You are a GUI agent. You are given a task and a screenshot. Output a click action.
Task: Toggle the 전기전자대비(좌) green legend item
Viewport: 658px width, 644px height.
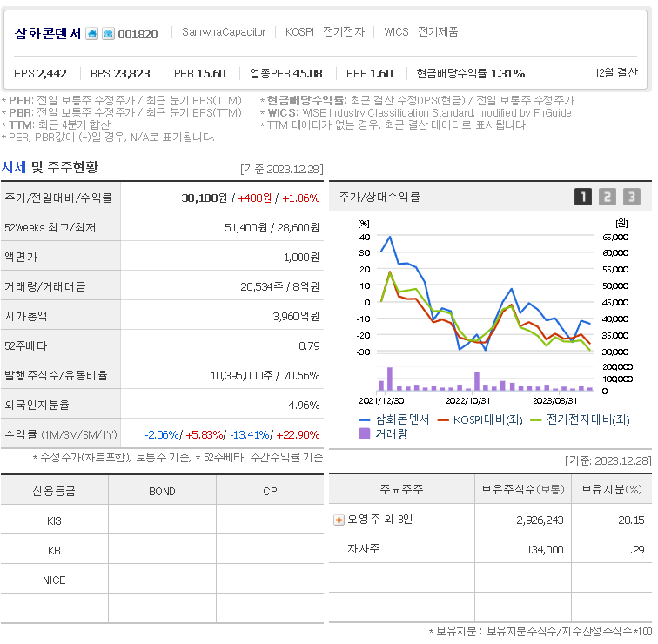click(x=580, y=419)
